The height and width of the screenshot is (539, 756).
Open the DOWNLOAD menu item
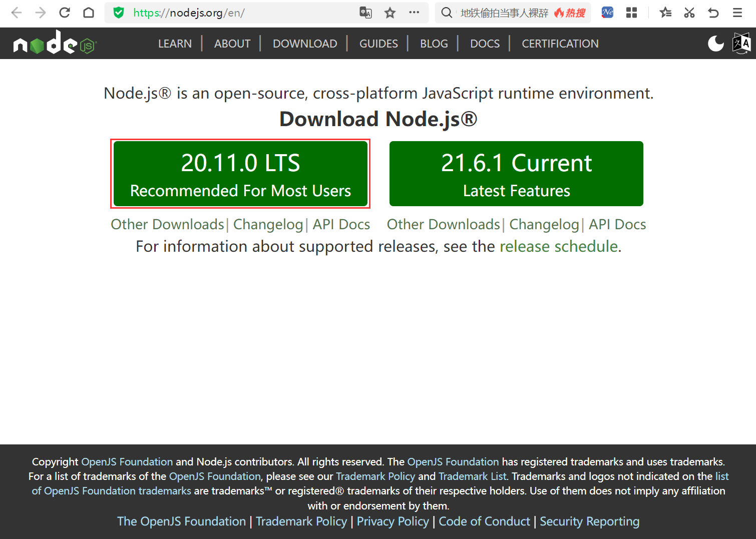[x=305, y=44]
